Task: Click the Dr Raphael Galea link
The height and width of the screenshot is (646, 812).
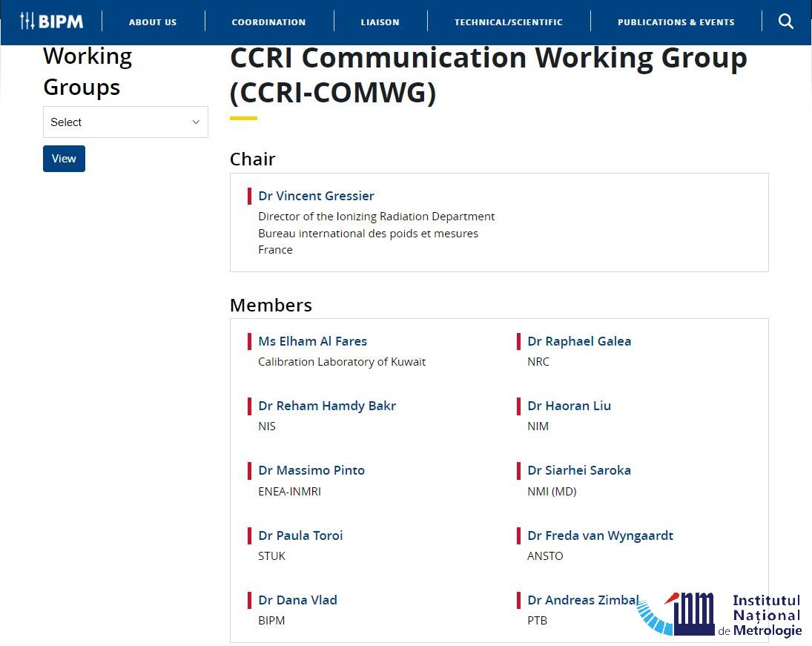Action: click(x=579, y=341)
